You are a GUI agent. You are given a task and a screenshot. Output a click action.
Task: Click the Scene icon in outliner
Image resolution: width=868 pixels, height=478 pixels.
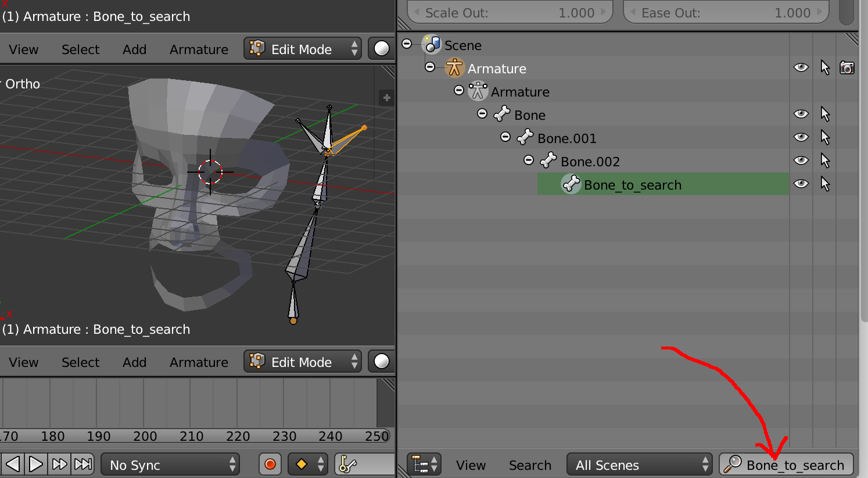coord(432,45)
